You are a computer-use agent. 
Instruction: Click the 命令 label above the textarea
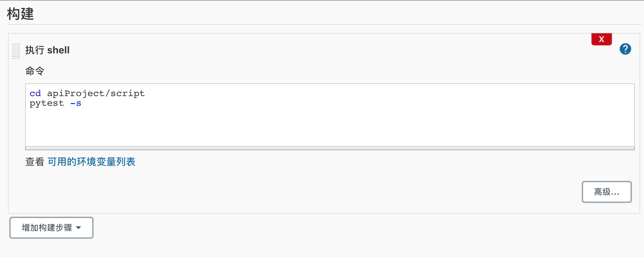(x=35, y=71)
